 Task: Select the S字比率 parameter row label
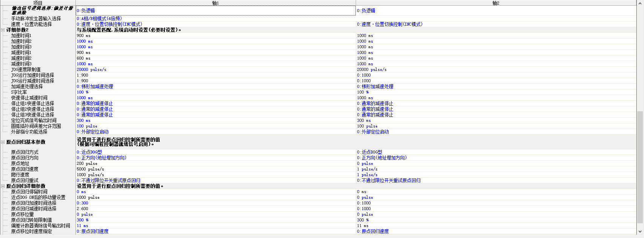(x=19, y=92)
